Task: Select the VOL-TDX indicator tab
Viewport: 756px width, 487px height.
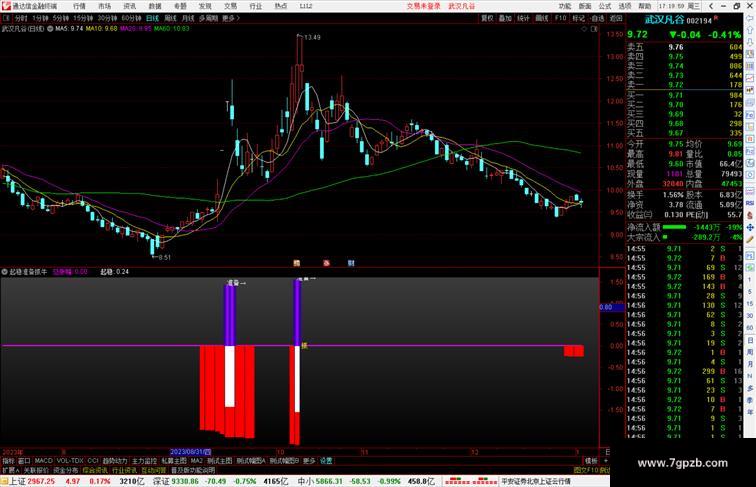Action: point(70,461)
